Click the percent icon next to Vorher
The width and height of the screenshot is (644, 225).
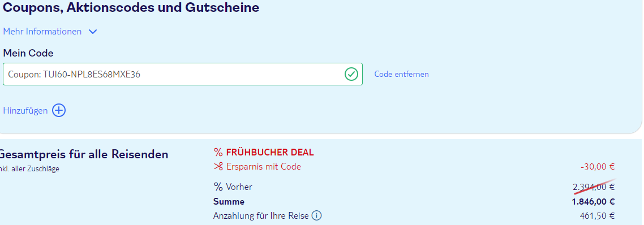pyautogui.click(x=218, y=187)
